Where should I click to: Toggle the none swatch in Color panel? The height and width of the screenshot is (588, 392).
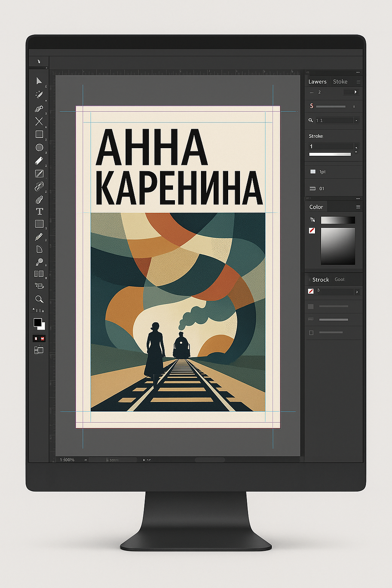(x=312, y=230)
